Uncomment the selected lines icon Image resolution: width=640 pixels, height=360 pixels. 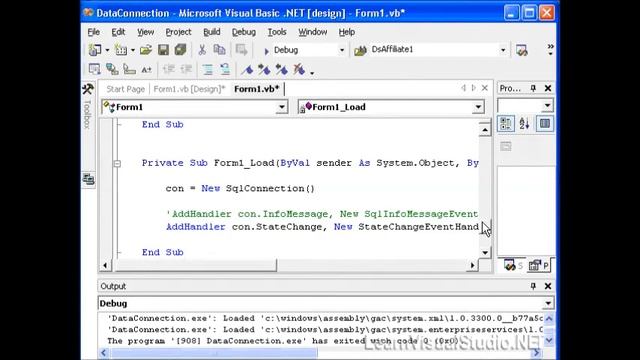point(225,69)
